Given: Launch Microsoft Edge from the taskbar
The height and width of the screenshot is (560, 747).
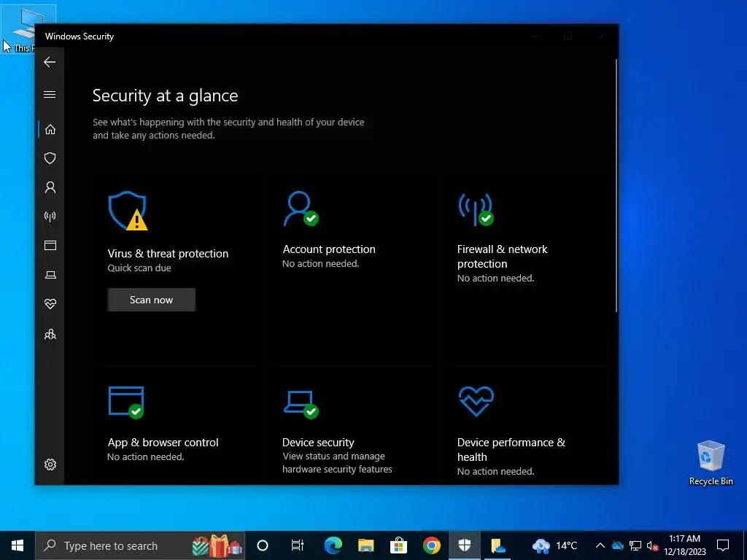Looking at the screenshot, I should coord(333,545).
